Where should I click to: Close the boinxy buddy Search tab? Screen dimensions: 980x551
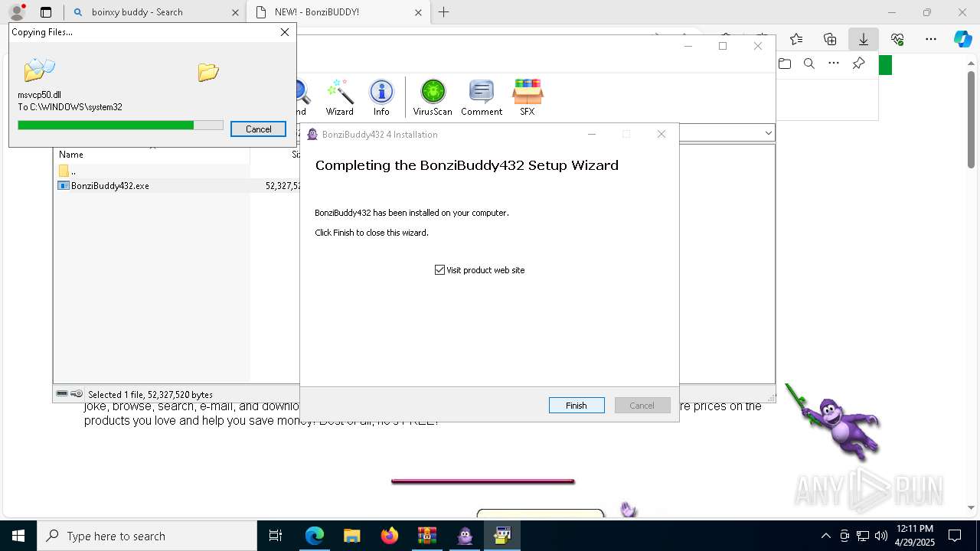coord(235,12)
